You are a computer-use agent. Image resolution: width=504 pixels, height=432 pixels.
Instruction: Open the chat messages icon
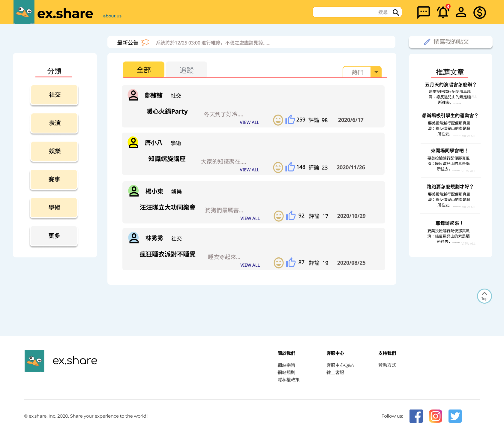pyautogui.click(x=423, y=12)
